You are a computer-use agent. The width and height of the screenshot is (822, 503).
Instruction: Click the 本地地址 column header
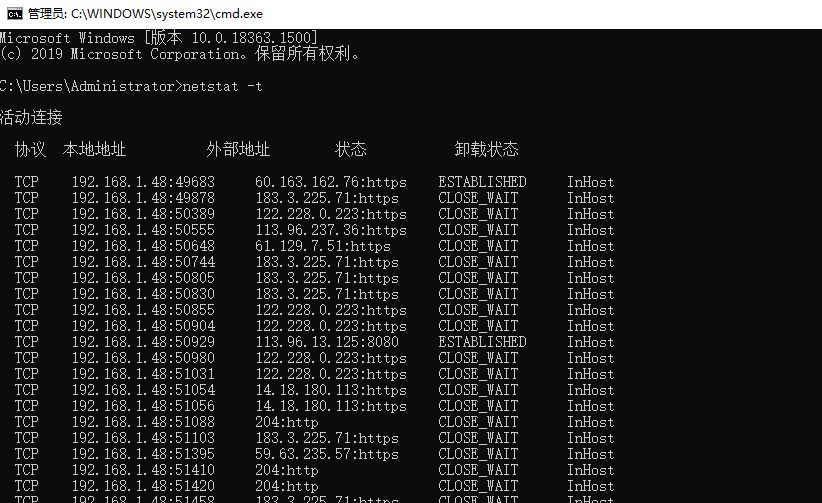(x=94, y=149)
